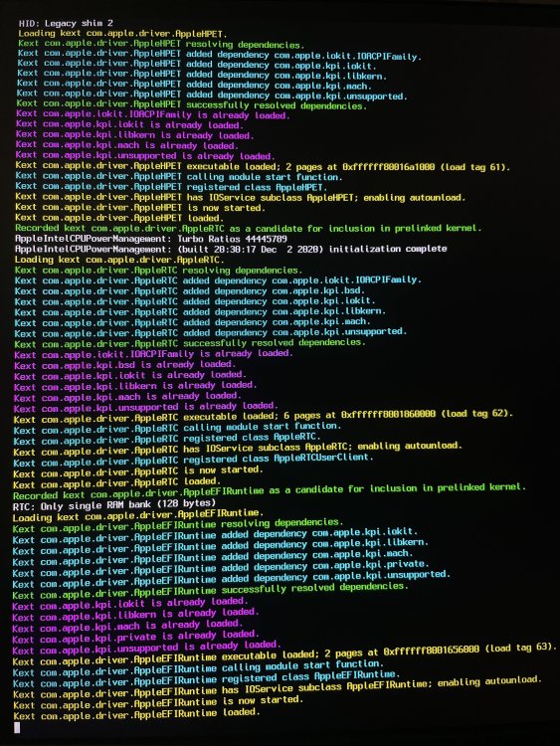Click the blinking cursor block at bottom

[17, 727]
